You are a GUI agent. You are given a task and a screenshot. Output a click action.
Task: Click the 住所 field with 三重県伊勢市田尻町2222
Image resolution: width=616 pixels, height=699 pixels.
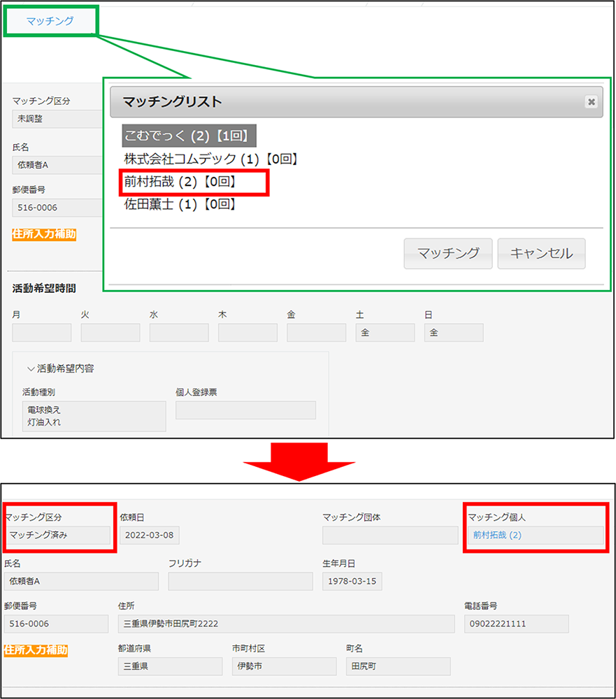click(x=286, y=624)
